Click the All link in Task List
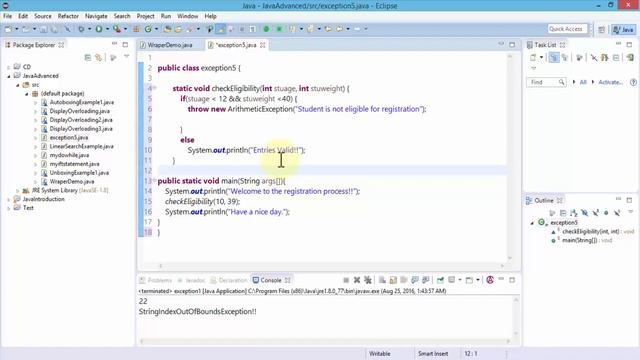 [x=583, y=82]
